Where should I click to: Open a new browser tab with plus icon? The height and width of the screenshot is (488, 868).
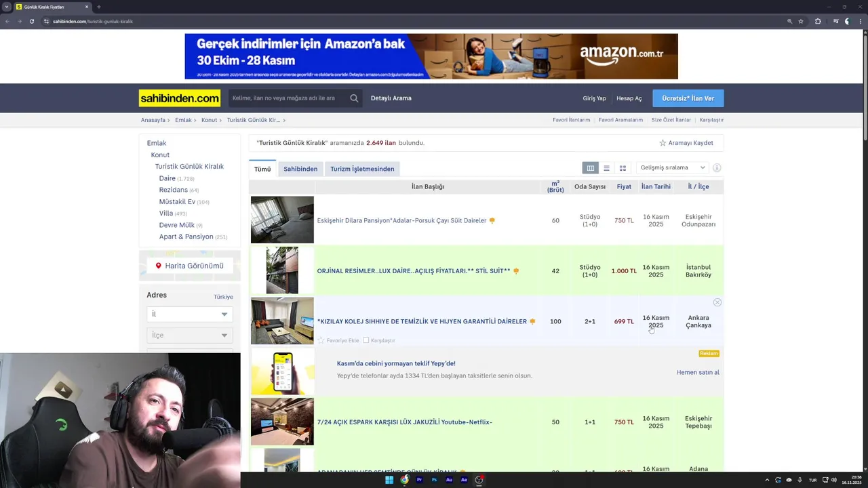tap(99, 7)
